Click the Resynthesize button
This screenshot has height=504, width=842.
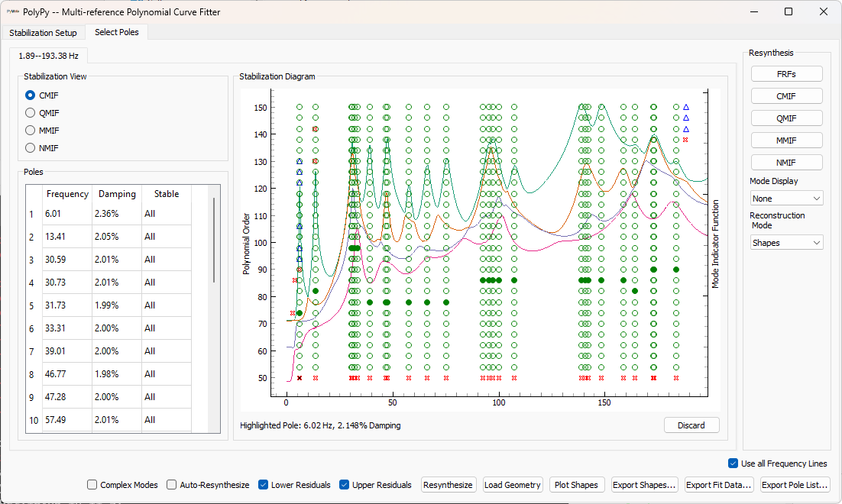(x=448, y=484)
